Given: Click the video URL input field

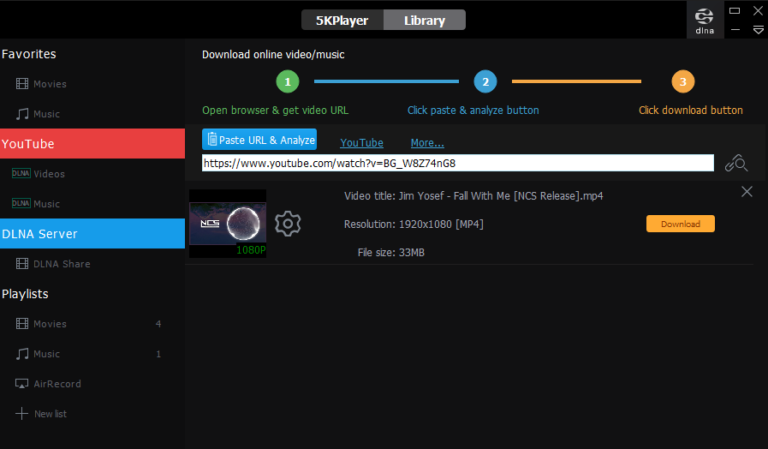Looking at the screenshot, I should click(458, 163).
